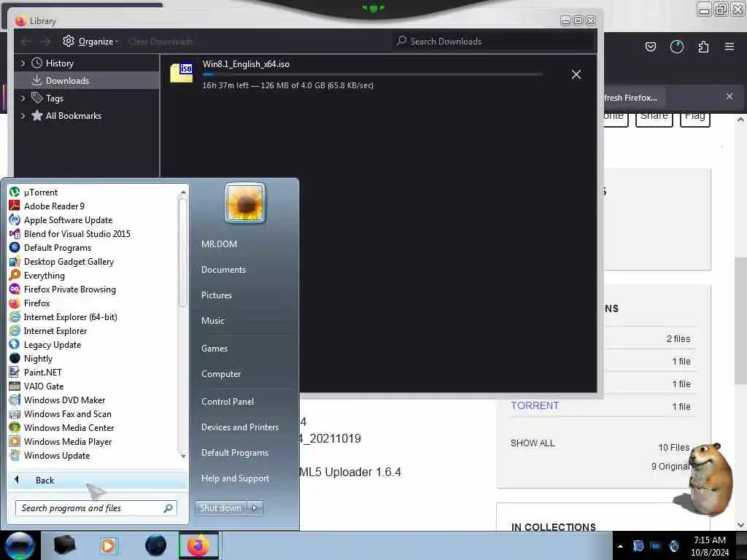This screenshot has height=560, width=747.
Task: Show hidden system tray icons
Action: coord(620,546)
